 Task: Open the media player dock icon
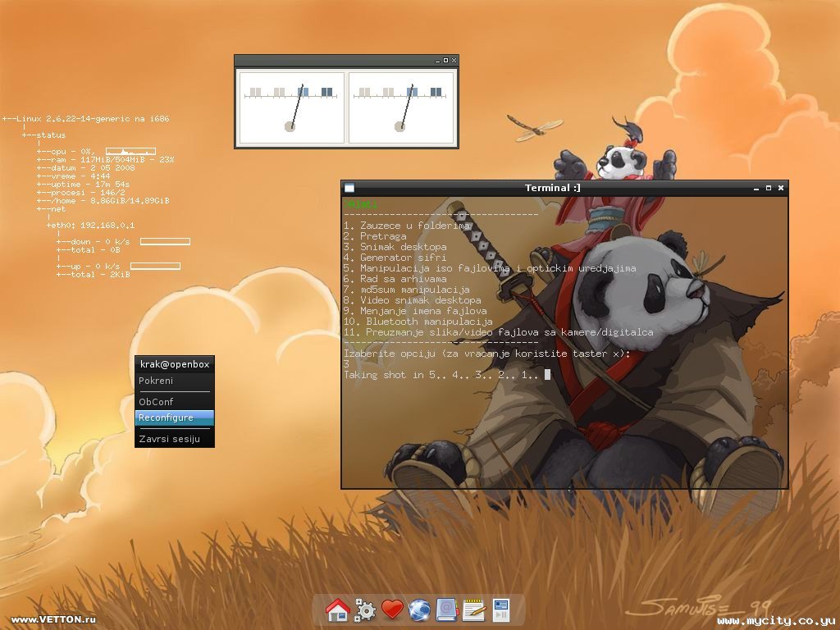501,610
